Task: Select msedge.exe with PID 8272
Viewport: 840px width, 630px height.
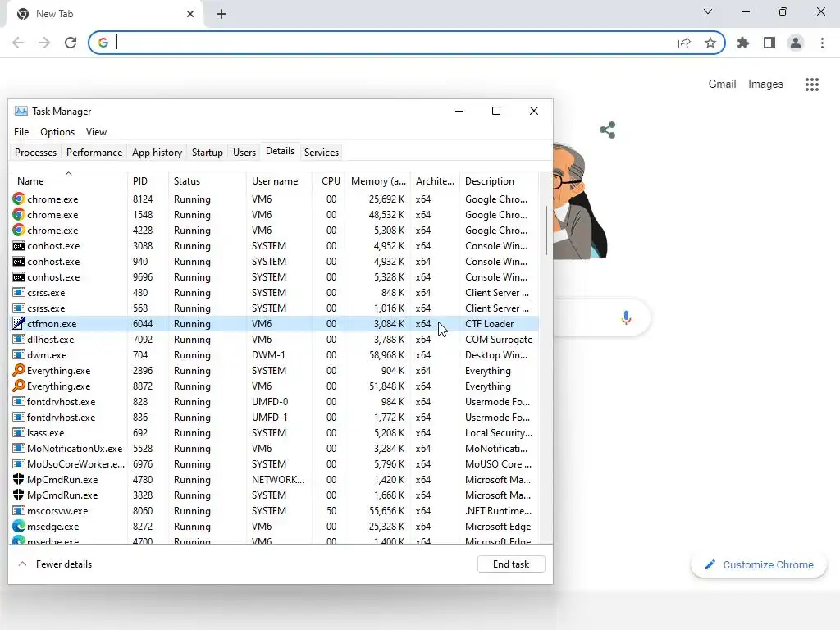Action: click(x=274, y=526)
